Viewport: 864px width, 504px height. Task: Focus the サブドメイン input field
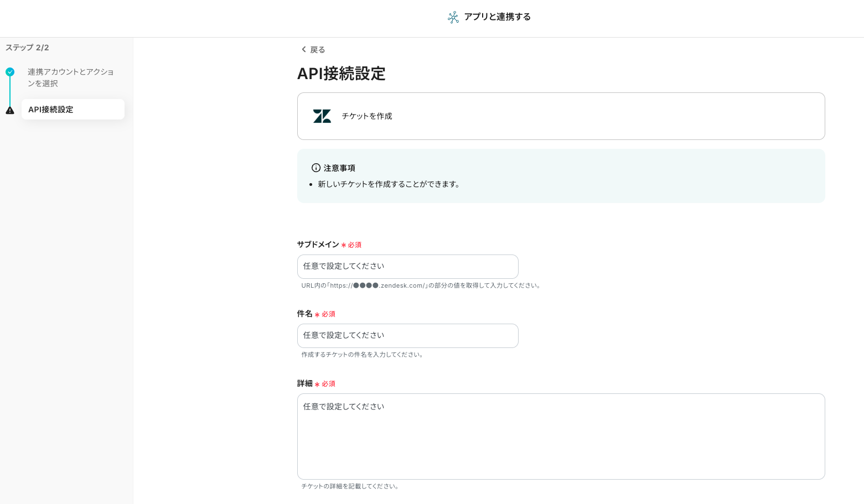(x=407, y=267)
